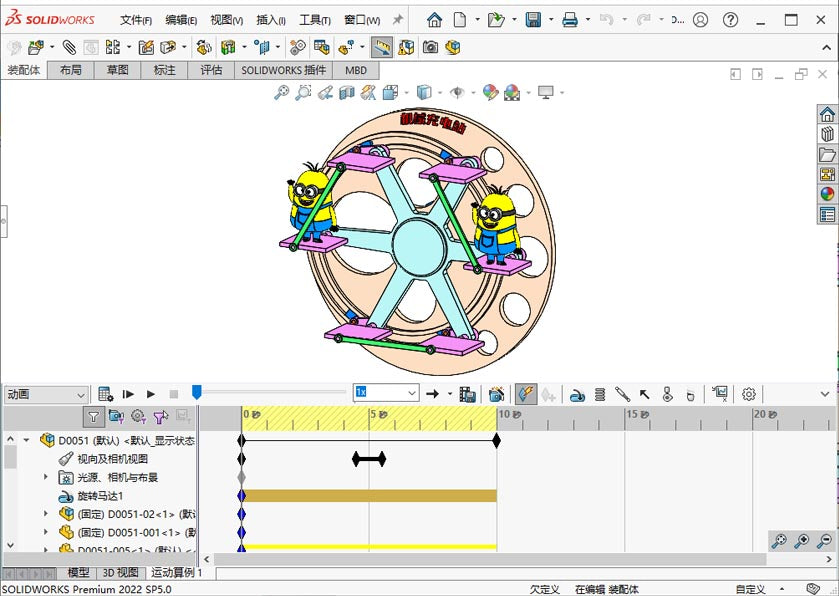The height and width of the screenshot is (596, 839).
Task: Expand the (固定) D0051-02<1> tree node
Action: coord(46,513)
